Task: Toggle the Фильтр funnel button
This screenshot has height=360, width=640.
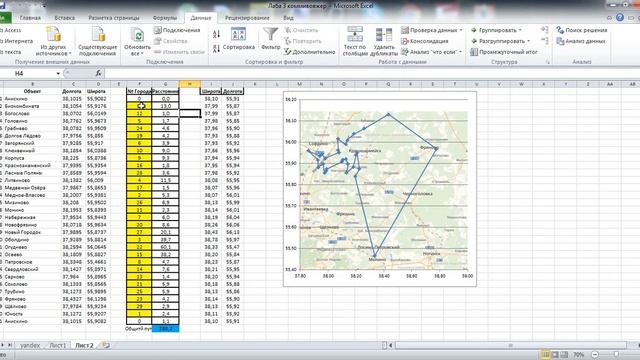Action: tap(271, 39)
